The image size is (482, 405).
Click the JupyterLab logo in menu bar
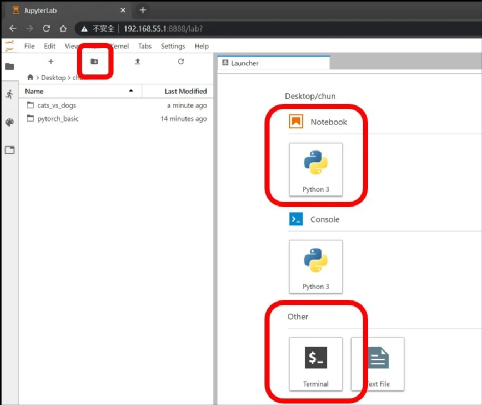click(10, 46)
